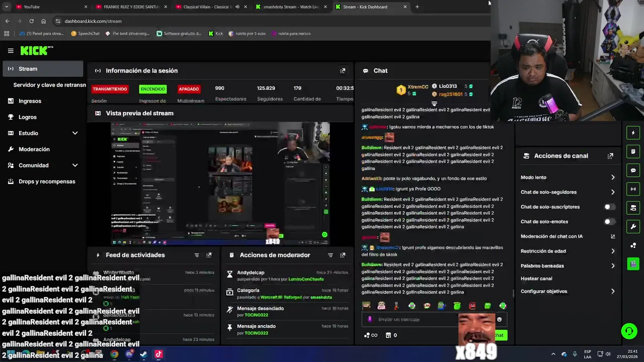Expand Restricción de edad options
The width and height of the screenshot is (644, 362).
coord(613,251)
